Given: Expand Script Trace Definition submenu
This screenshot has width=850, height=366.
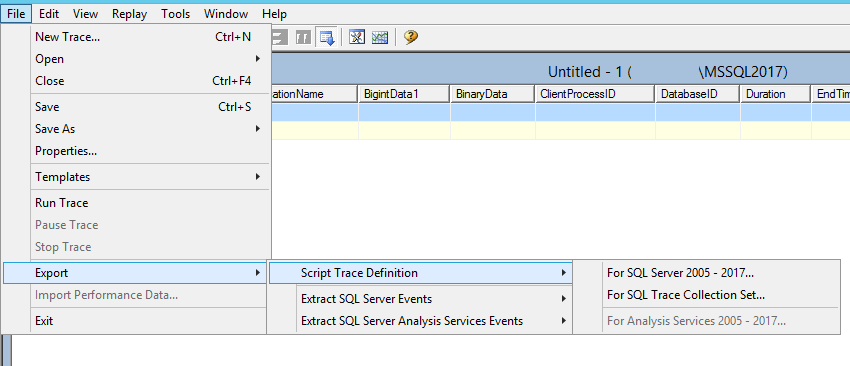Looking at the screenshot, I should coord(421,273).
